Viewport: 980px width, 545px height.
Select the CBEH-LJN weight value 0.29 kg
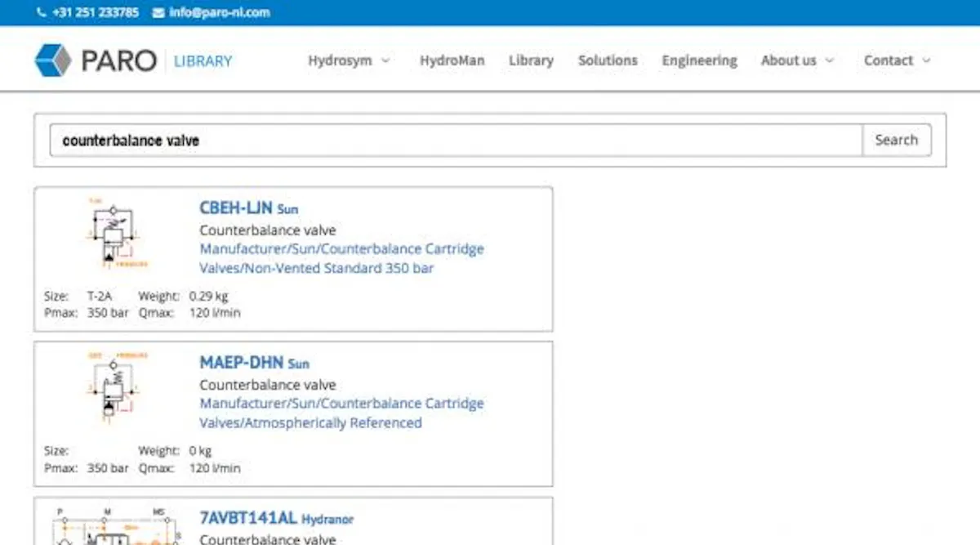[209, 297]
